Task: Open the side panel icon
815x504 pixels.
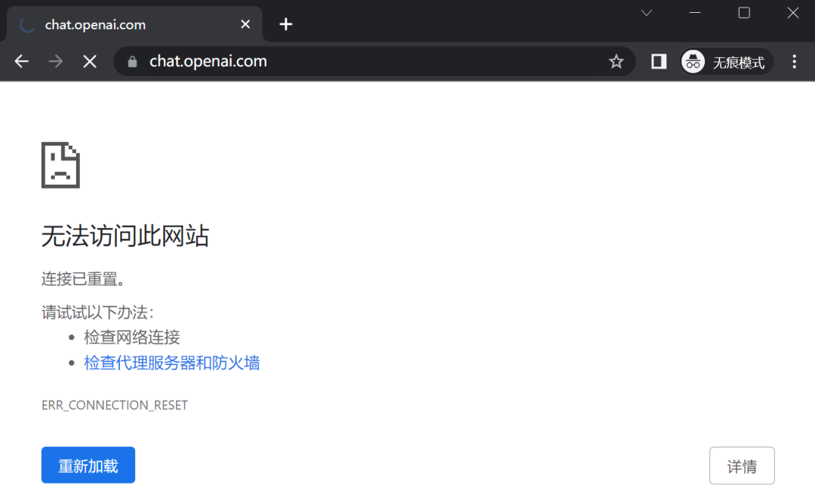Action: coord(659,61)
